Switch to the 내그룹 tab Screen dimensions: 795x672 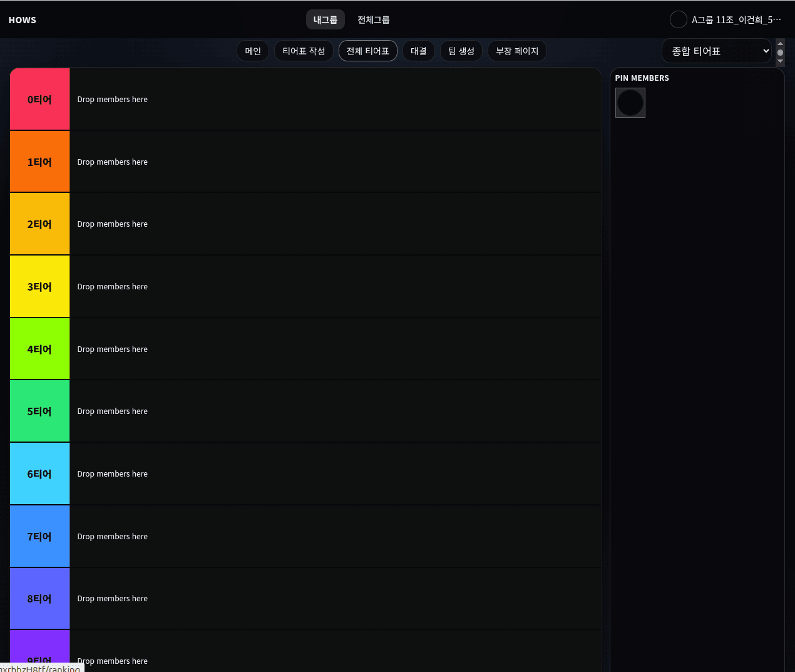[x=326, y=19]
